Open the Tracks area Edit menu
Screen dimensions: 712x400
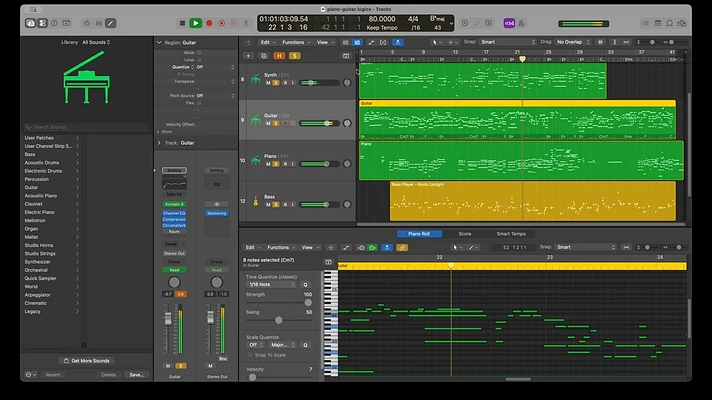(267, 42)
